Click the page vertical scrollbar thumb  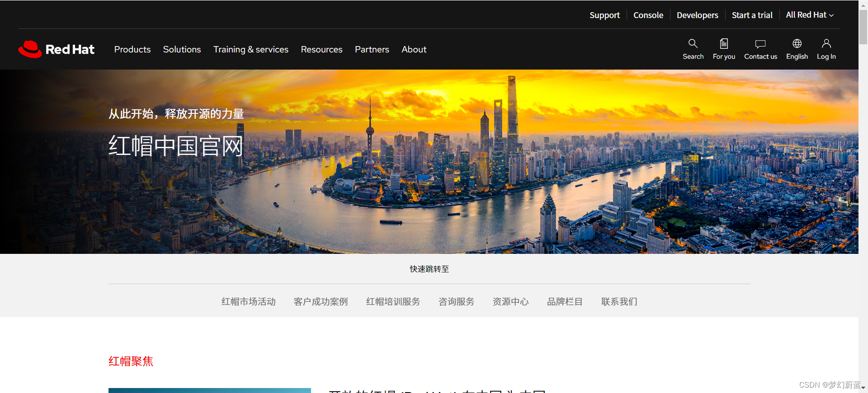(x=863, y=26)
